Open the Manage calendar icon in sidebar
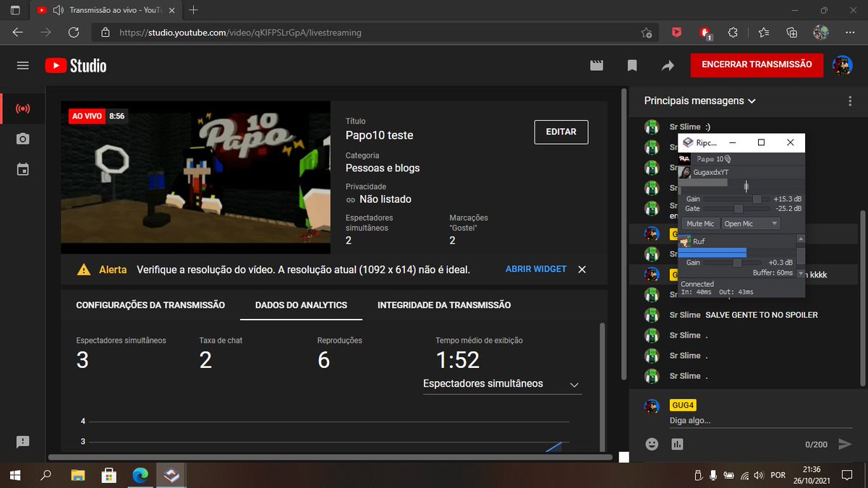This screenshot has width=868, height=488. coord(22,170)
